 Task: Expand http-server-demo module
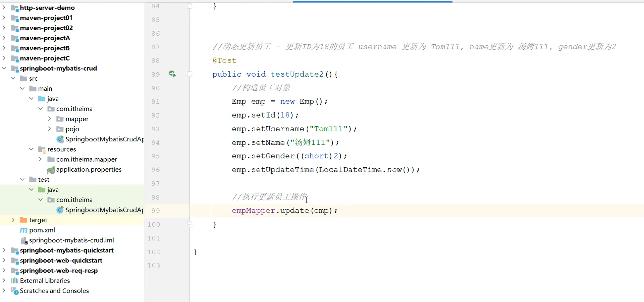4,7
